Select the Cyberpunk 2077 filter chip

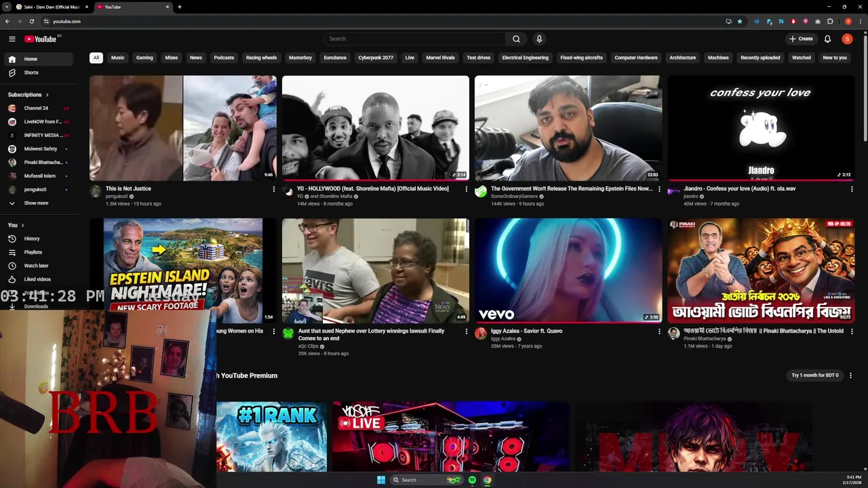coord(376,58)
